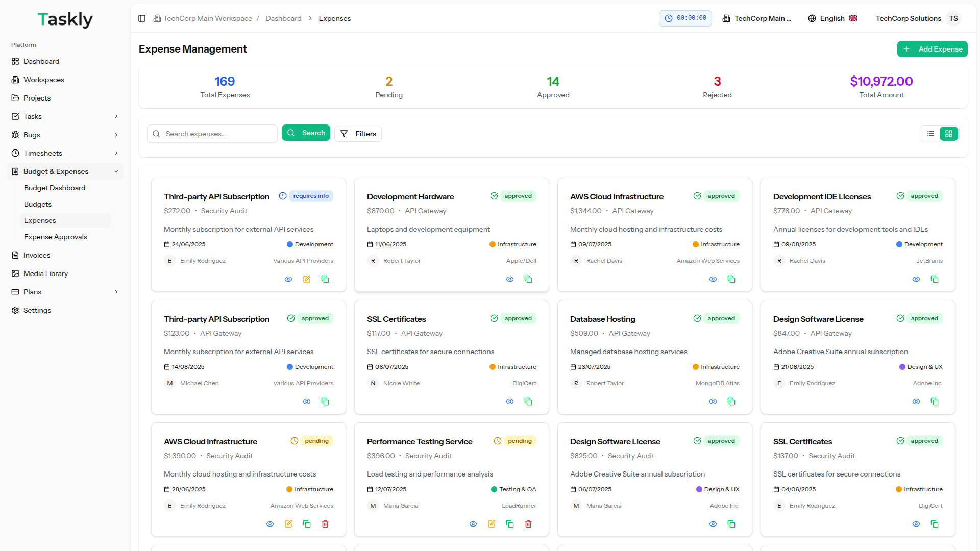Switch to list view layout
The image size is (980, 551).
pyautogui.click(x=930, y=134)
